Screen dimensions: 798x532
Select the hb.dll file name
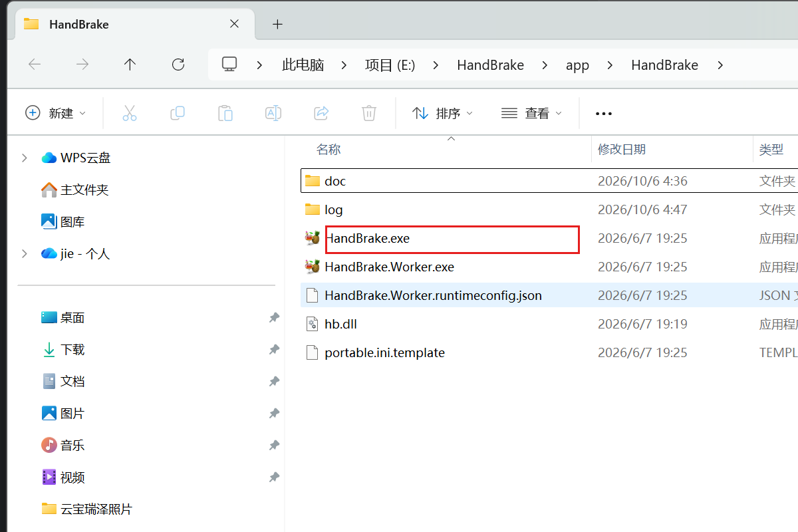tap(340, 324)
